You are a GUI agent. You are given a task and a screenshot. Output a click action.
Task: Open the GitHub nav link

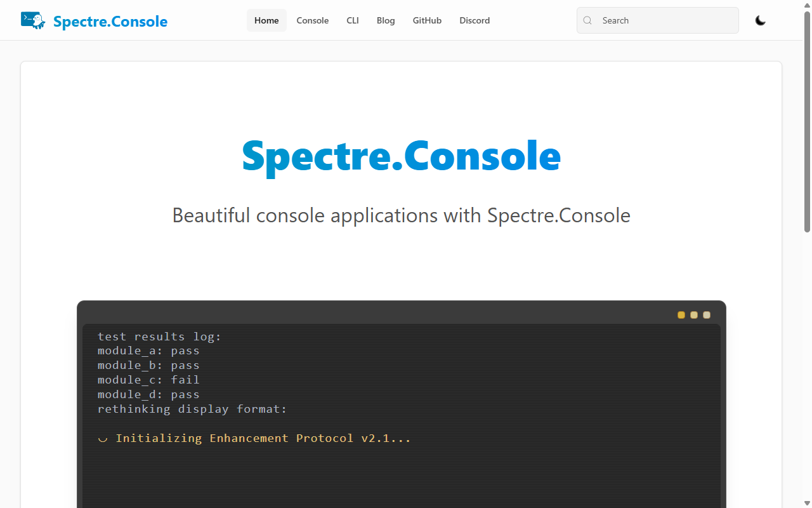(x=427, y=20)
